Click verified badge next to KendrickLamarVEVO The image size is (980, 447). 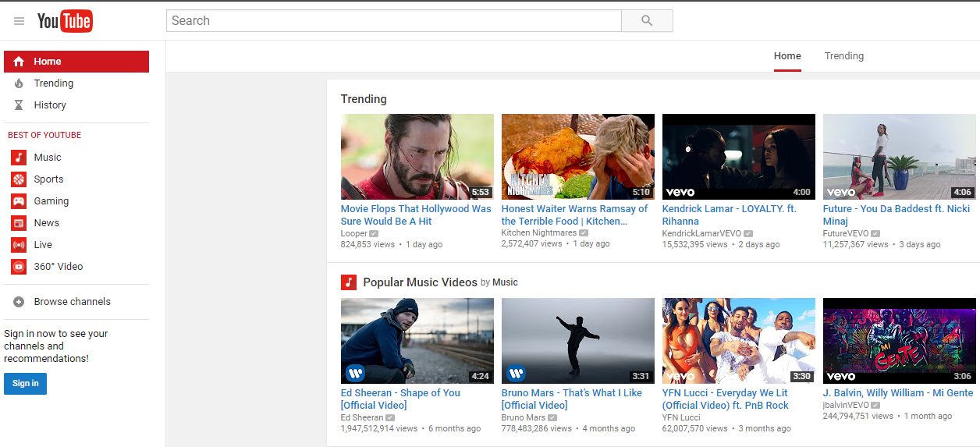(x=748, y=233)
